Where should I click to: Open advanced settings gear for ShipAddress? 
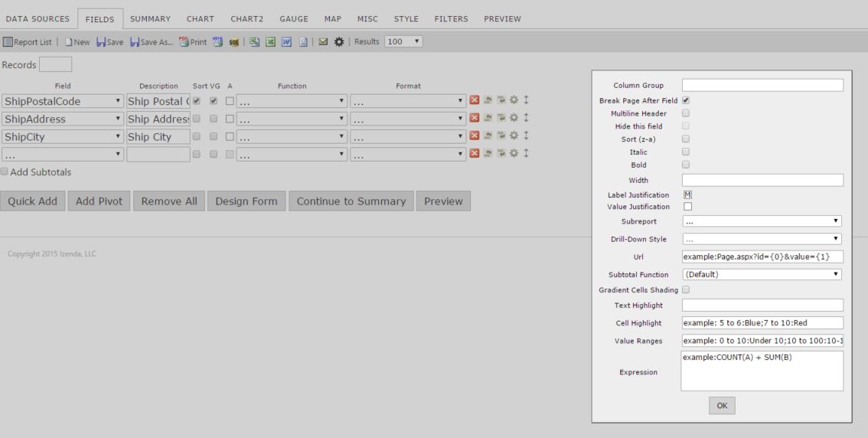(x=514, y=118)
